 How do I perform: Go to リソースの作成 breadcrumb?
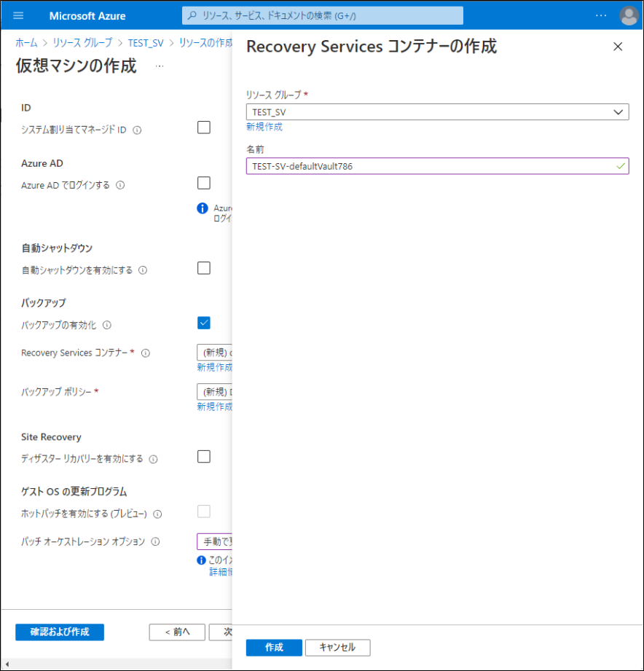[205, 43]
